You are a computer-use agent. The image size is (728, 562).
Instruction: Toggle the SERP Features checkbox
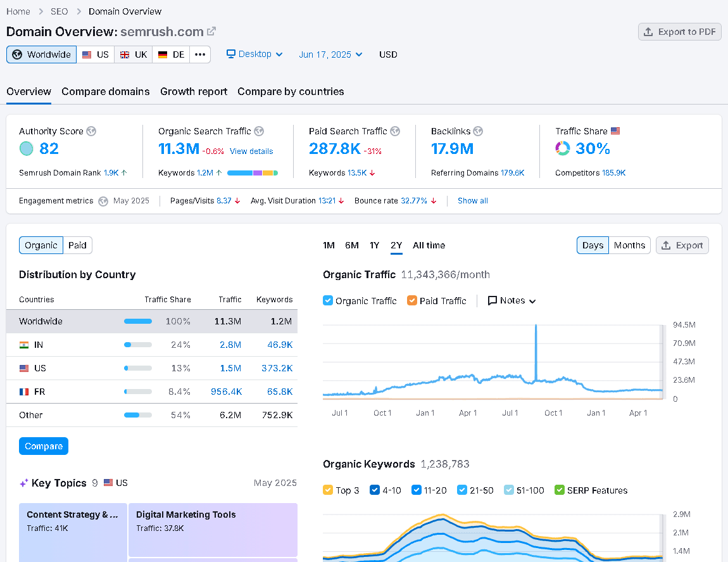click(560, 490)
